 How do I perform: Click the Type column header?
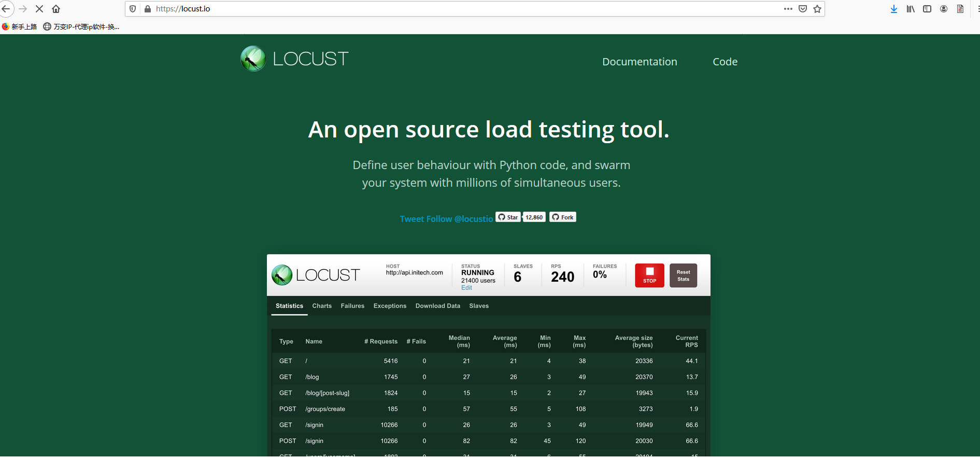click(x=286, y=341)
